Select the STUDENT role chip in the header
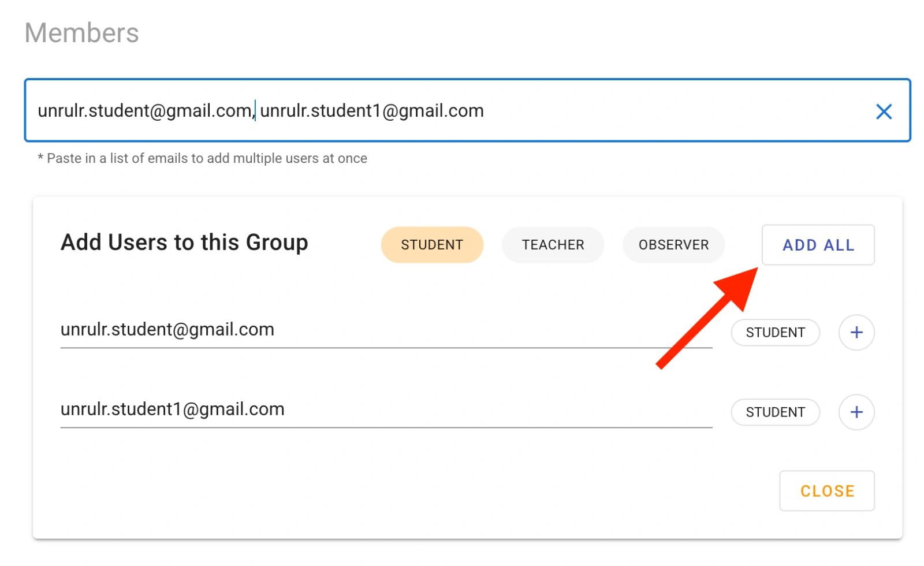 tap(431, 245)
